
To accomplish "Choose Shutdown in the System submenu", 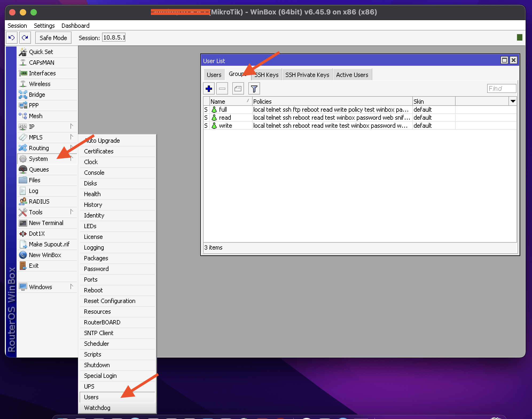I will tap(118, 365).
